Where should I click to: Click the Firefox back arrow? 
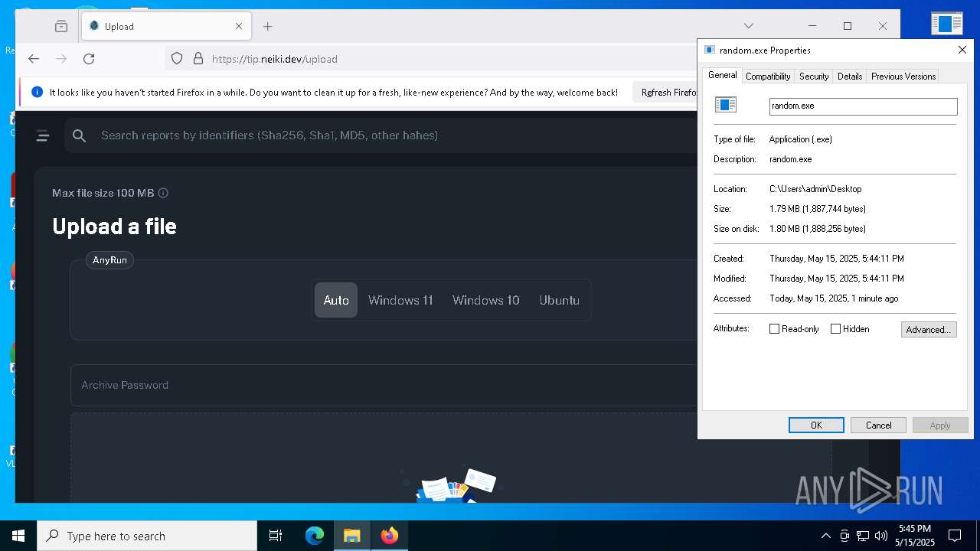[34, 59]
